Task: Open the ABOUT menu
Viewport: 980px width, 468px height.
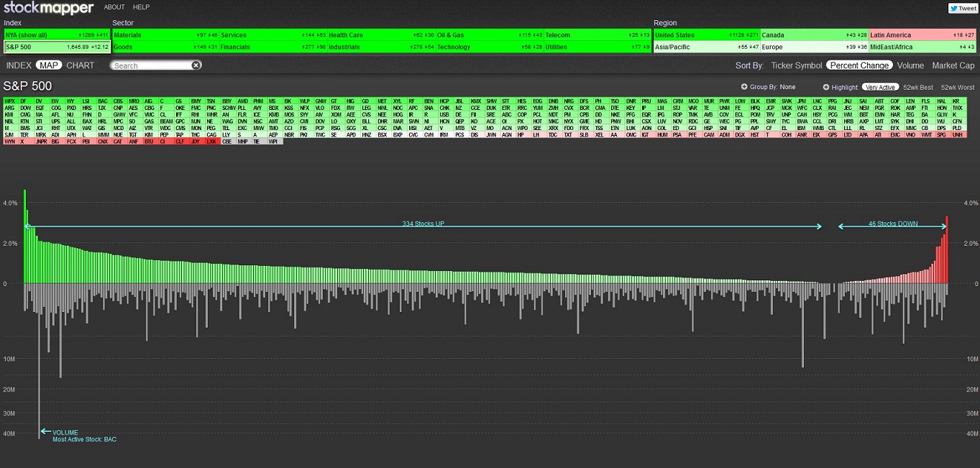Action: coord(114,7)
